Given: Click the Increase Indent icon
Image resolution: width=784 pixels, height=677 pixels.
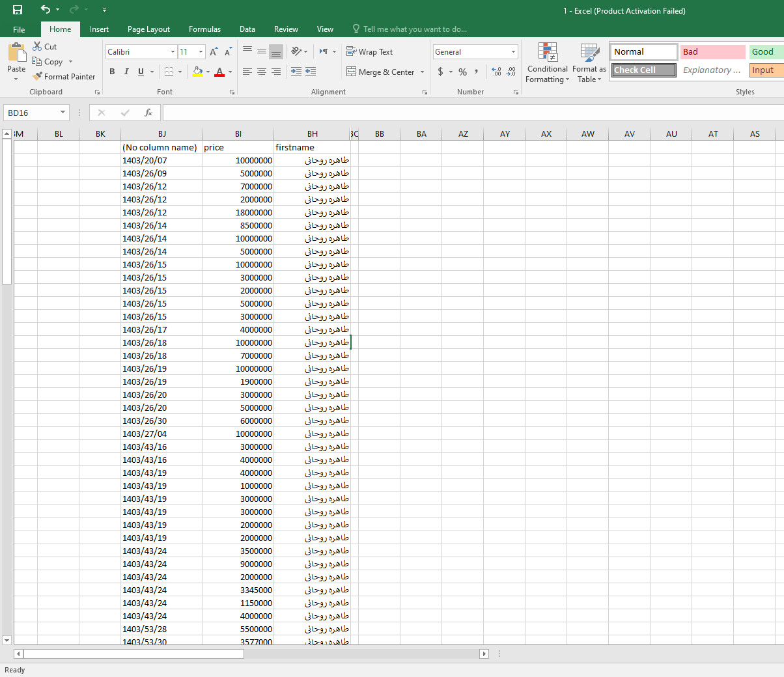Looking at the screenshot, I should point(311,72).
